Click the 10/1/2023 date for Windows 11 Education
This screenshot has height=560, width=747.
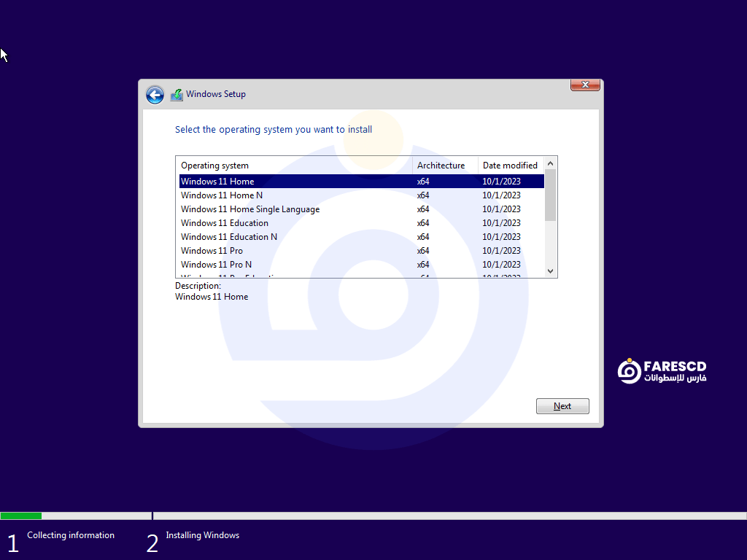[x=501, y=223]
